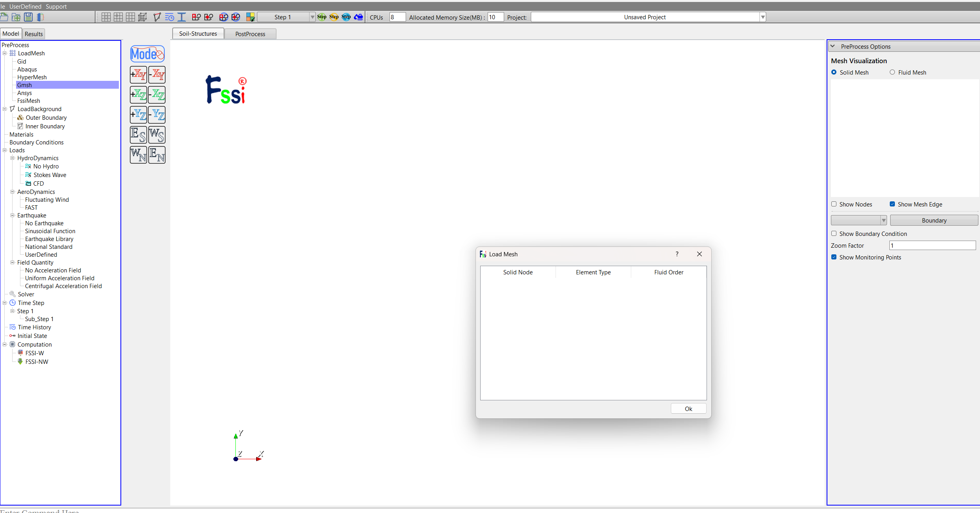
Task: Open the Model tab
Action: pyautogui.click(x=11, y=34)
